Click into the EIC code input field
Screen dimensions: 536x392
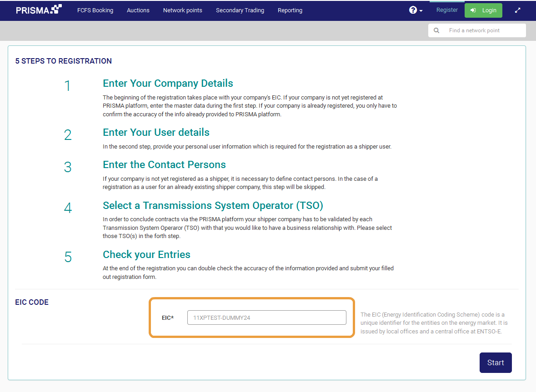[x=266, y=318]
